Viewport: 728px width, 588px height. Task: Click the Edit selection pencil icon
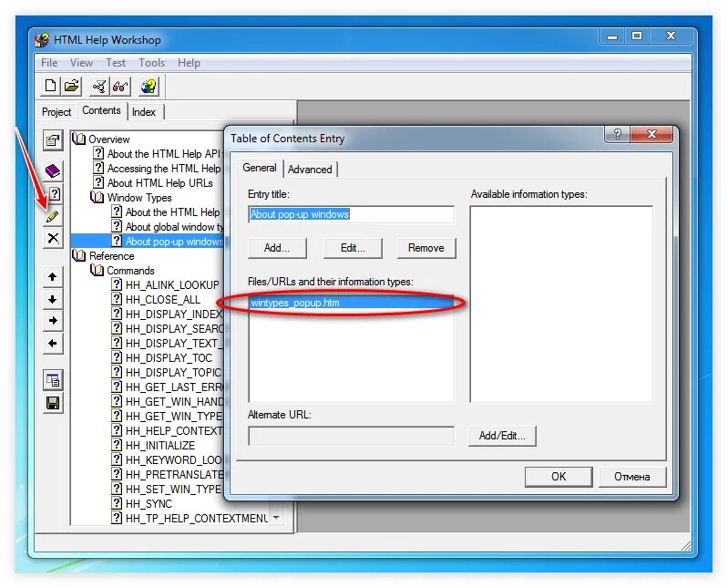tap(53, 216)
